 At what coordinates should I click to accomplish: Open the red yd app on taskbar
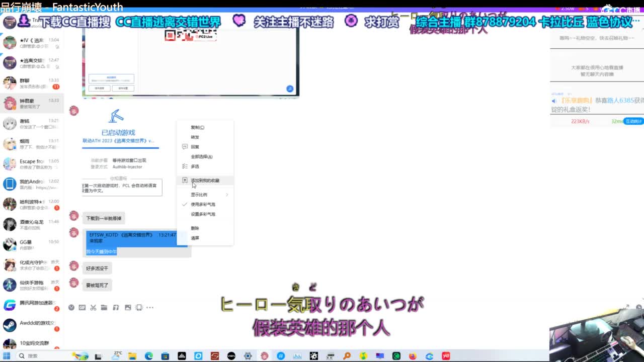[446, 356]
